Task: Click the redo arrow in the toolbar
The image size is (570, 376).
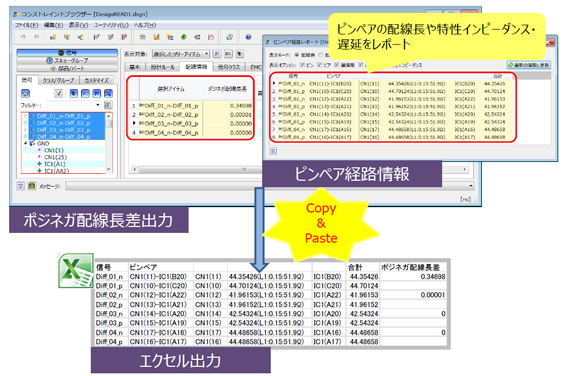Action: click(37, 37)
